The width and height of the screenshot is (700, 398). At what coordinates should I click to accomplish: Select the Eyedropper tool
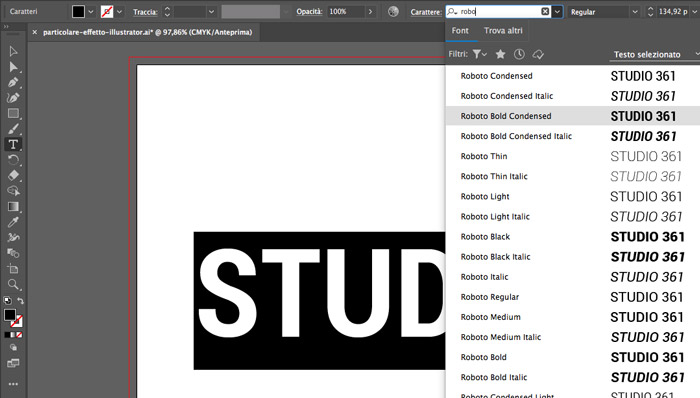pyautogui.click(x=13, y=222)
